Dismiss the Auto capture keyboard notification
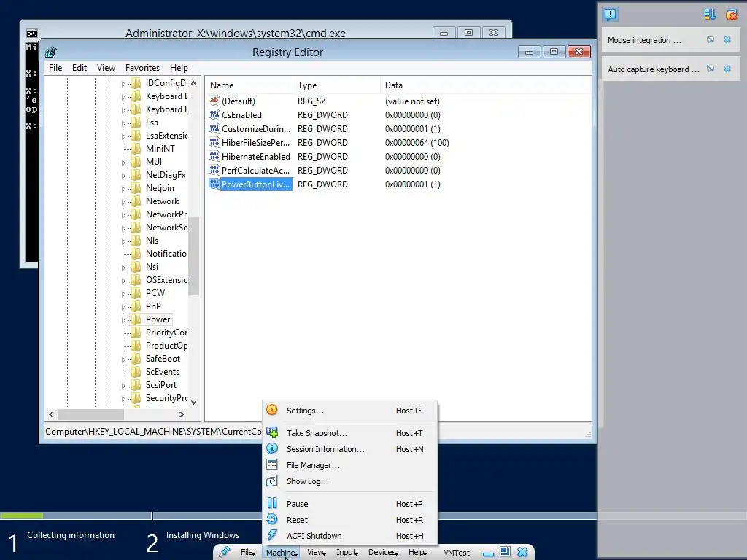 (727, 69)
